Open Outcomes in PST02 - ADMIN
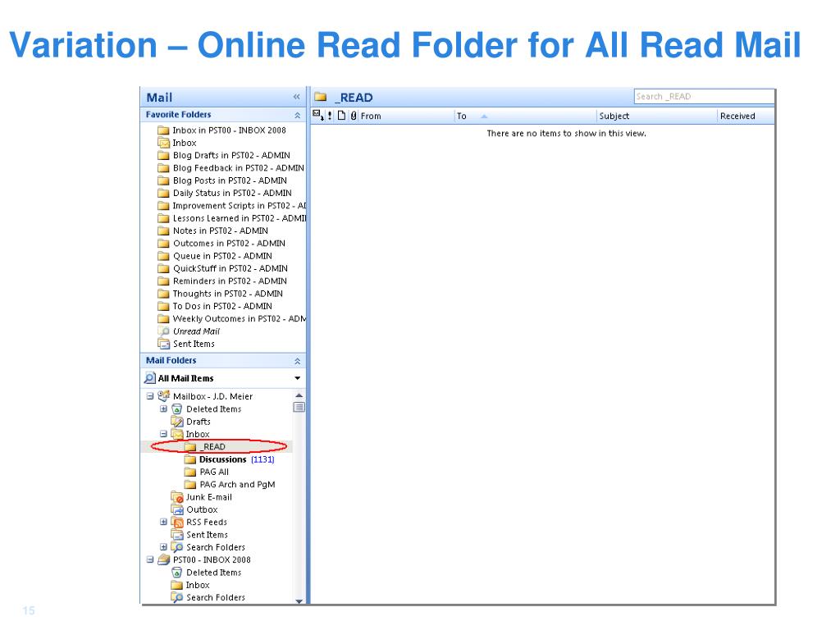The width and height of the screenshot is (840, 630). [x=221, y=243]
